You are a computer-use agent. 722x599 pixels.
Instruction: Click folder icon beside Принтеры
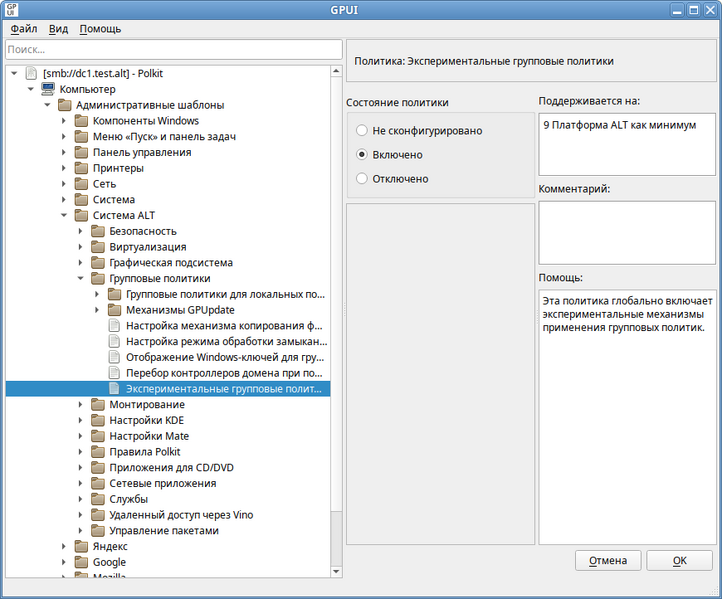pos(81,168)
